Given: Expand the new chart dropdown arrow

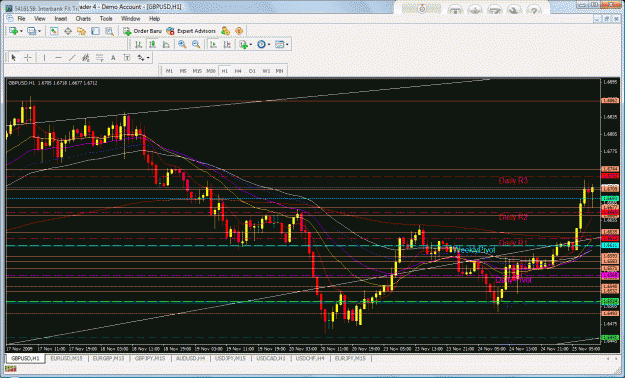Looking at the screenshot, I should pos(21,31).
